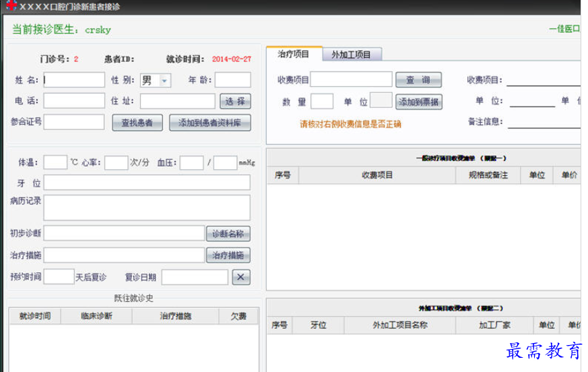The height and width of the screenshot is (372, 588).
Task: Click the red cross app icon in title bar
Action: 11,5
